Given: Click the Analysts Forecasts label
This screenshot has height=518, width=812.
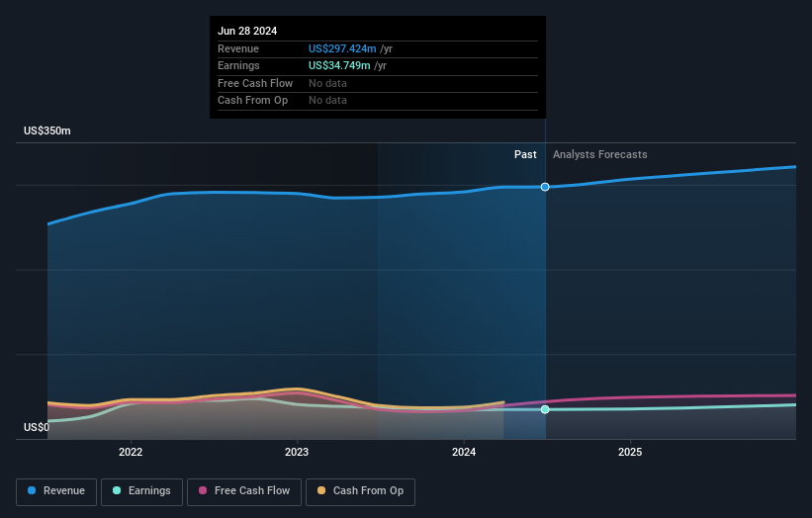Looking at the screenshot, I should pyautogui.click(x=599, y=154).
